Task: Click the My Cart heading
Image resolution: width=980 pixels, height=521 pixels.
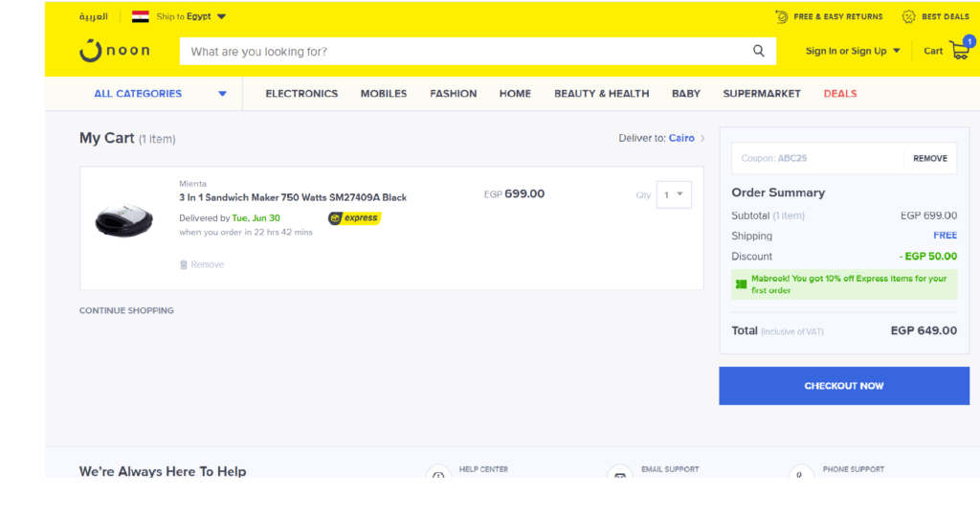Action: click(106, 138)
